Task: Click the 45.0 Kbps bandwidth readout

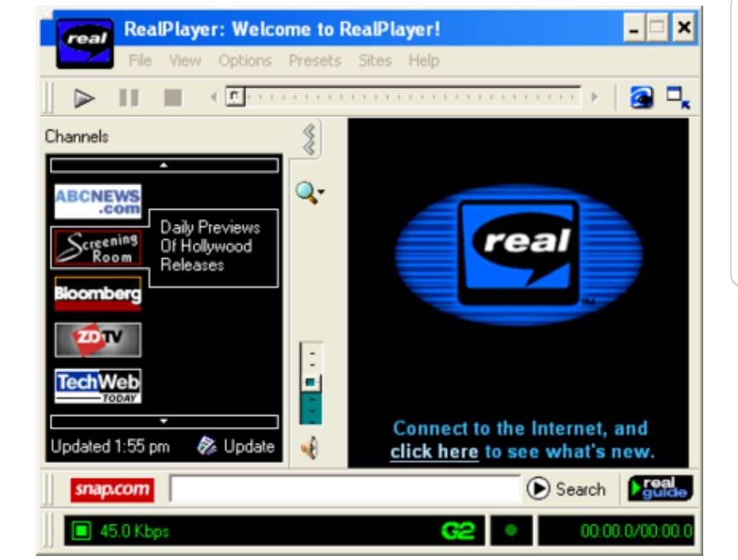Action: click(135, 531)
